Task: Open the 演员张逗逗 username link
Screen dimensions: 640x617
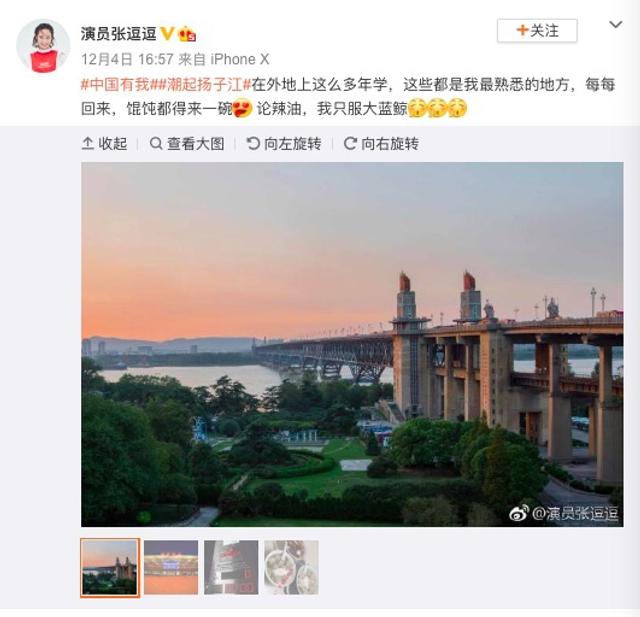Action: 118,33
